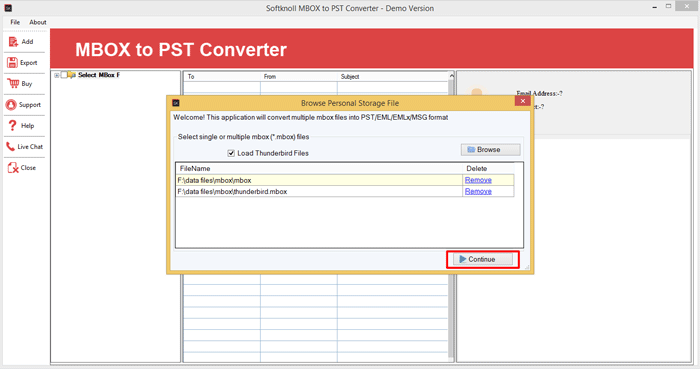Open the Support icon in sidebar
Screen dimensions: 700x369
tap(11, 105)
